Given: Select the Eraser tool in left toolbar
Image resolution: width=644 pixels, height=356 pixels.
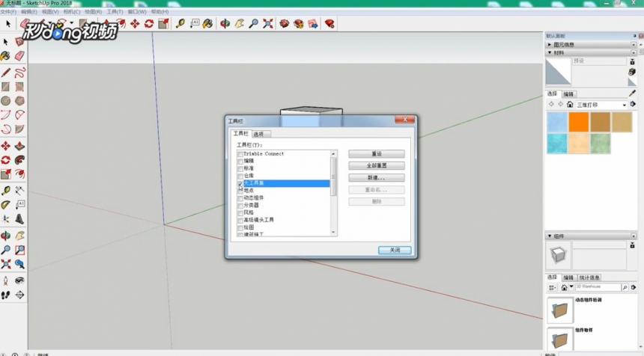Looking at the screenshot, I should coord(19,56).
